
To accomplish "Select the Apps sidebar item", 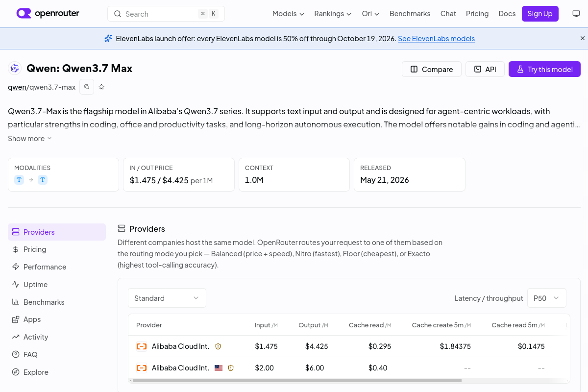I will [x=57, y=319].
